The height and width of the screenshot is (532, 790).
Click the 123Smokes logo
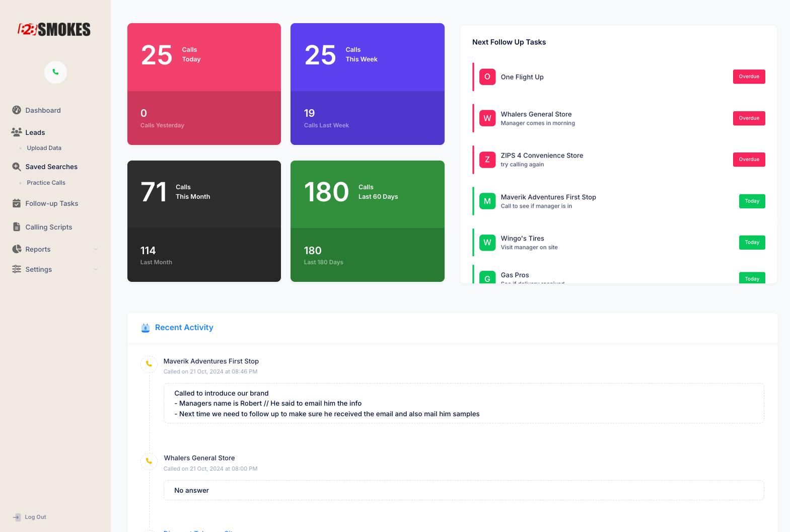[54, 30]
